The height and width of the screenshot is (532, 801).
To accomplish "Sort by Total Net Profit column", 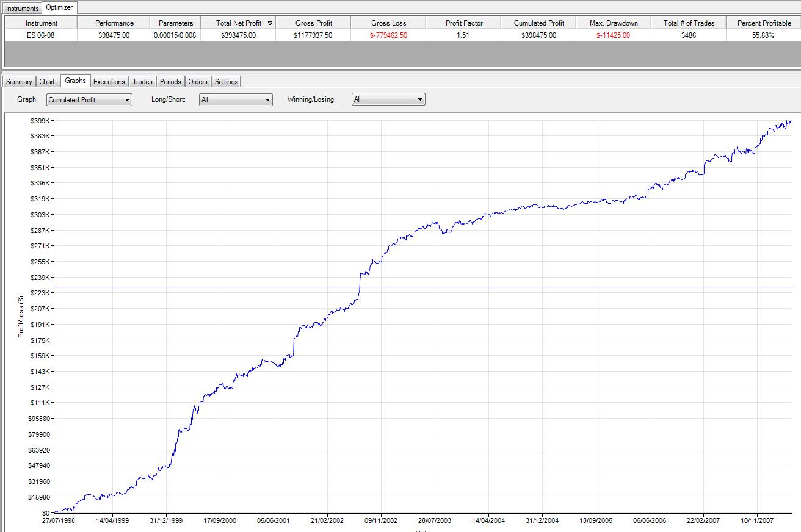I will pyautogui.click(x=238, y=23).
